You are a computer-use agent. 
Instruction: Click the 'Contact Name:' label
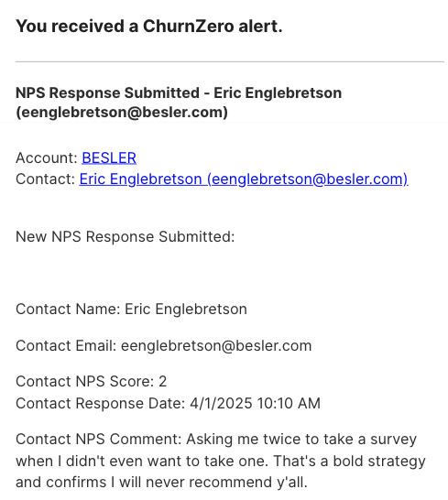[x=68, y=309]
